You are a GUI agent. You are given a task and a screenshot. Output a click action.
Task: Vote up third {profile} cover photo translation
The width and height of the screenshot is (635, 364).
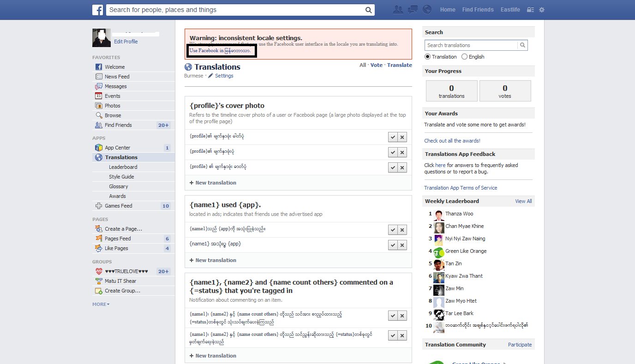(393, 167)
